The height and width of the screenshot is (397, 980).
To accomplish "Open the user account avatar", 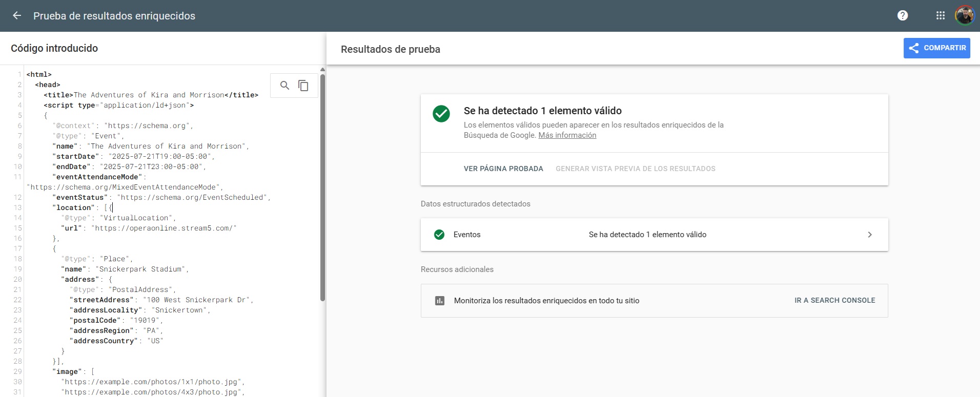I will 964,16.
